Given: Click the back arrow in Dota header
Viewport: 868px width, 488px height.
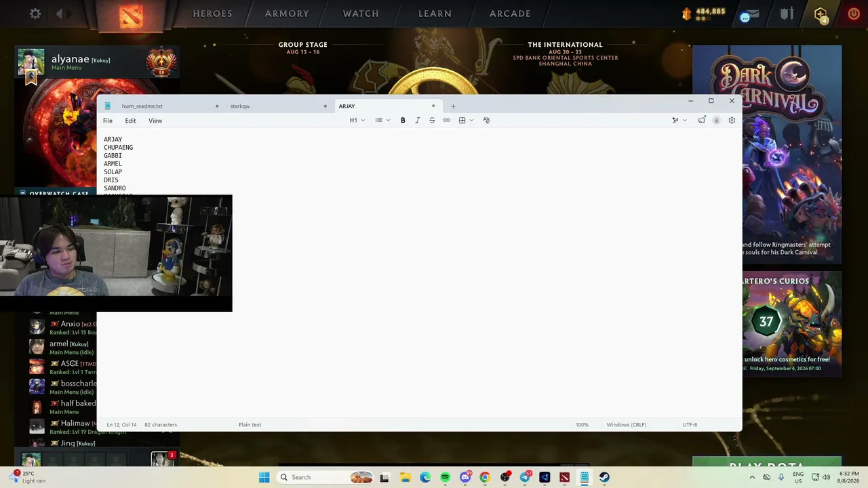Looking at the screenshot, I should 60,14.
